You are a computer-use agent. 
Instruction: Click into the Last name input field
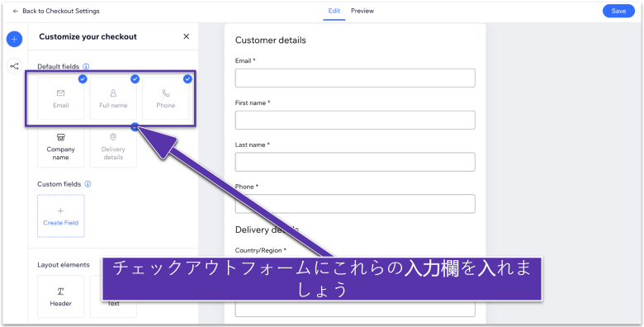coord(355,162)
